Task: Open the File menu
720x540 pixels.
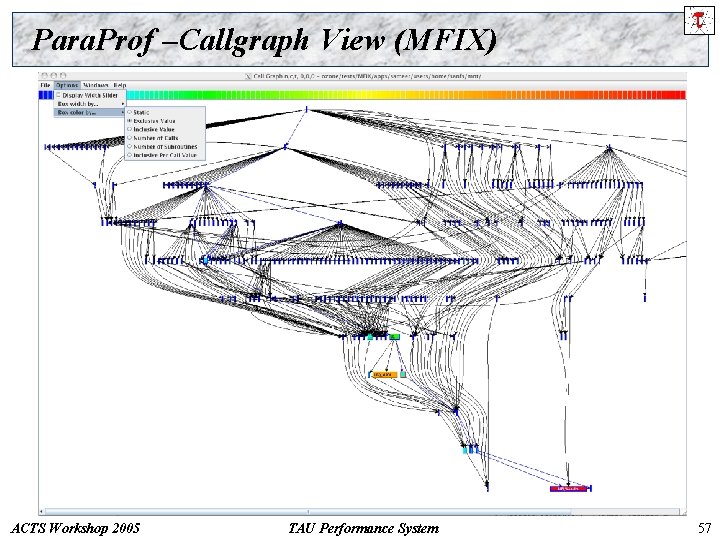Action: pos(45,85)
